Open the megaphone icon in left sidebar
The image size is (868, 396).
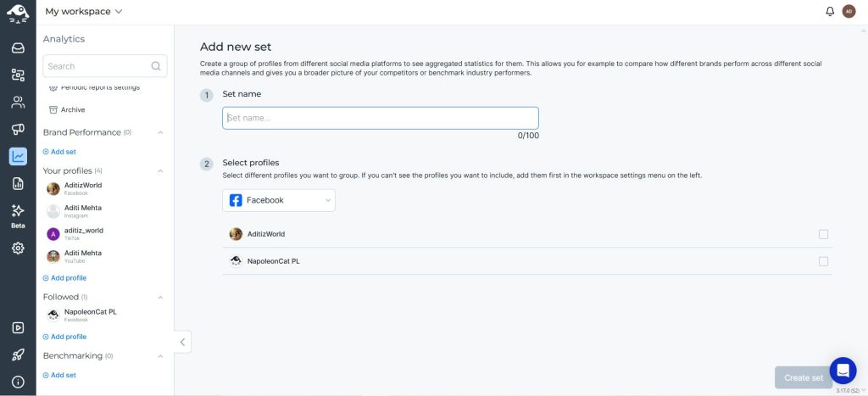tap(18, 129)
